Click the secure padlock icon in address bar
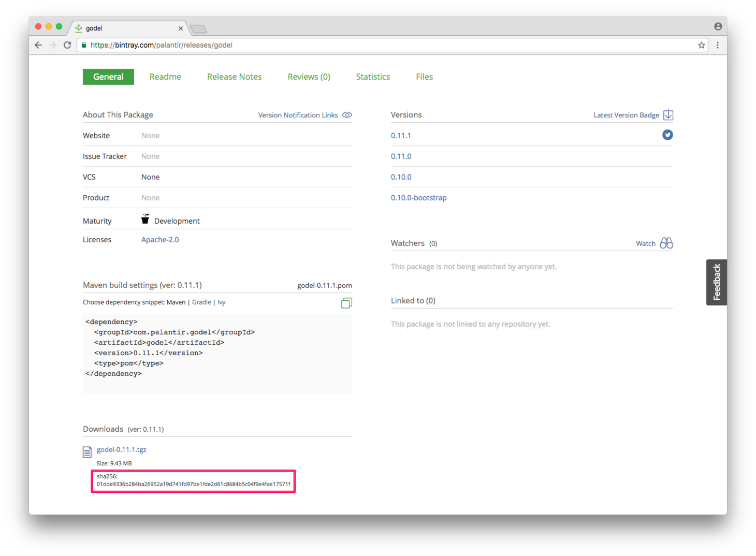 click(x=84, y=45)
